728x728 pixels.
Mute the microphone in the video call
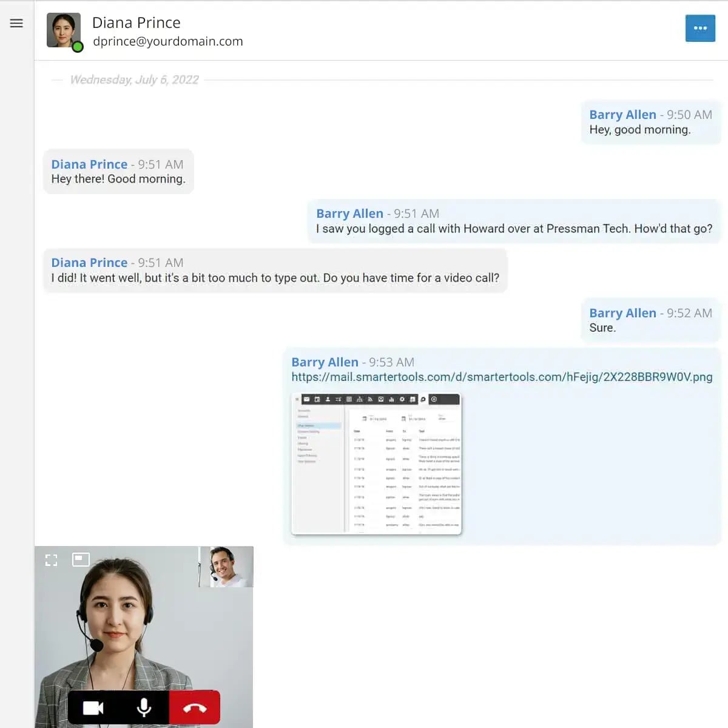[144, 707]
